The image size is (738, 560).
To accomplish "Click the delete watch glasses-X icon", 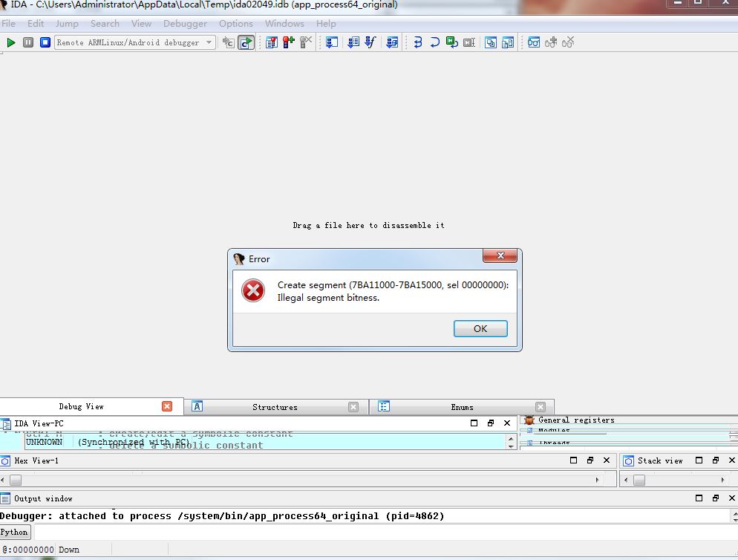I will (x=568, y=42).
